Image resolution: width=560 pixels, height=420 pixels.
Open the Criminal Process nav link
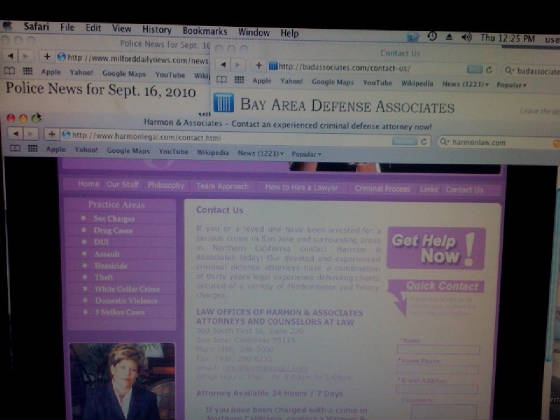(382, 189)
